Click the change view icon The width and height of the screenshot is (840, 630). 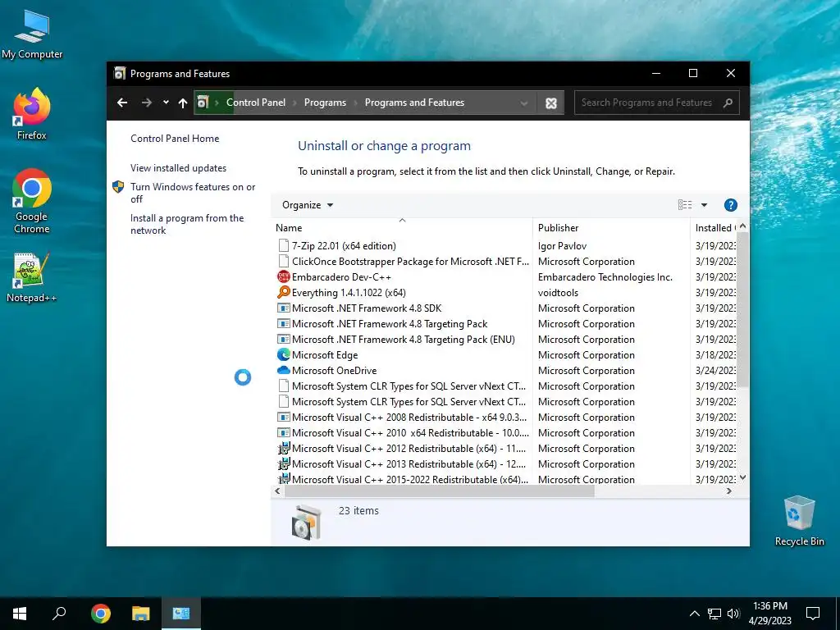tap(685, 204)
